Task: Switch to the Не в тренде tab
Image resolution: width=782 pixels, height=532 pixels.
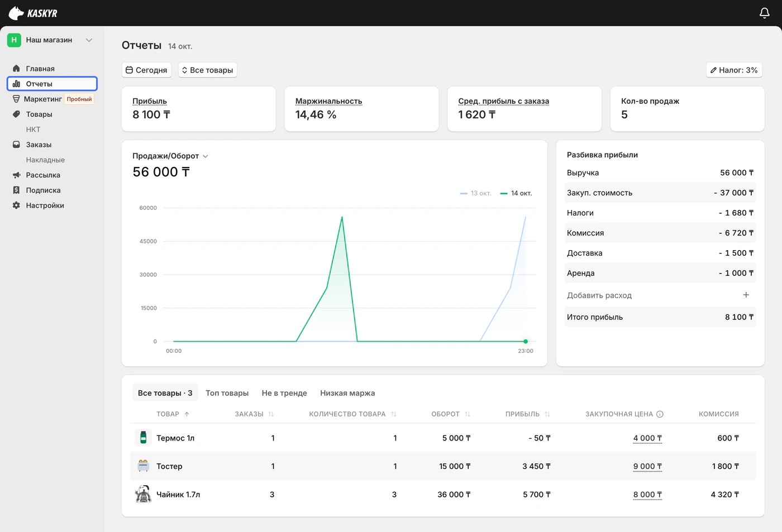Action: [x=284, y=393]
